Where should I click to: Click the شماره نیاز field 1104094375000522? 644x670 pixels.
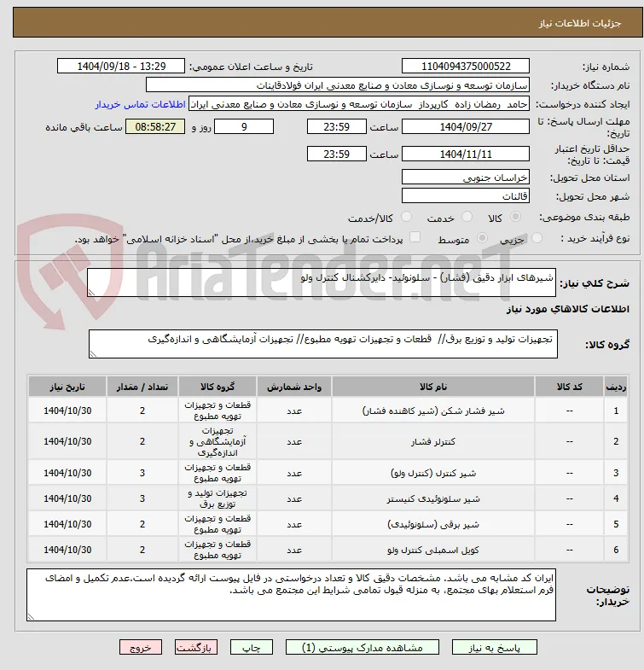(x=466, y=67)
